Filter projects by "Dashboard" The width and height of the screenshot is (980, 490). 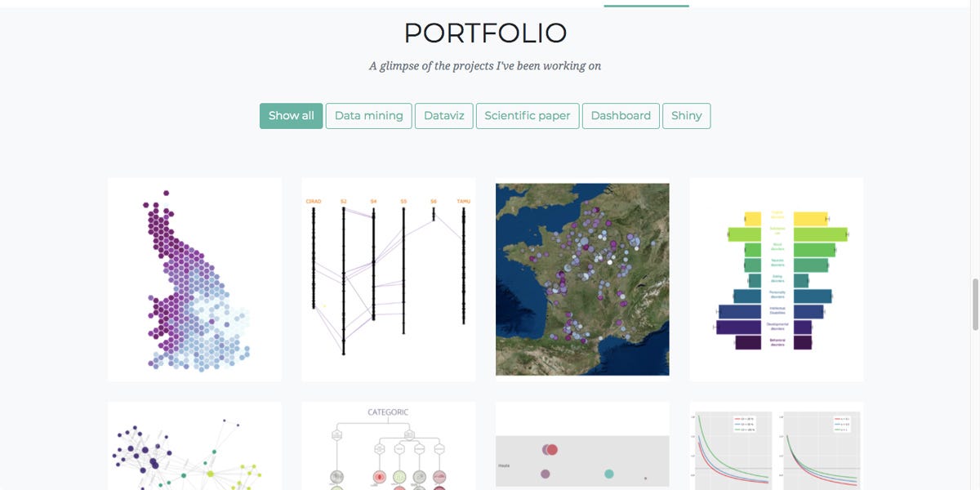click(x=621, y=115)
